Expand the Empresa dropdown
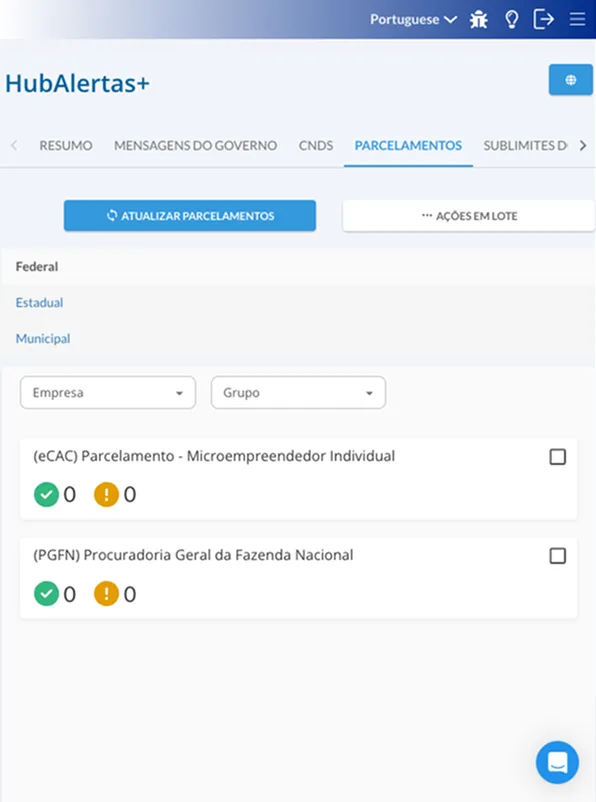 108,393
